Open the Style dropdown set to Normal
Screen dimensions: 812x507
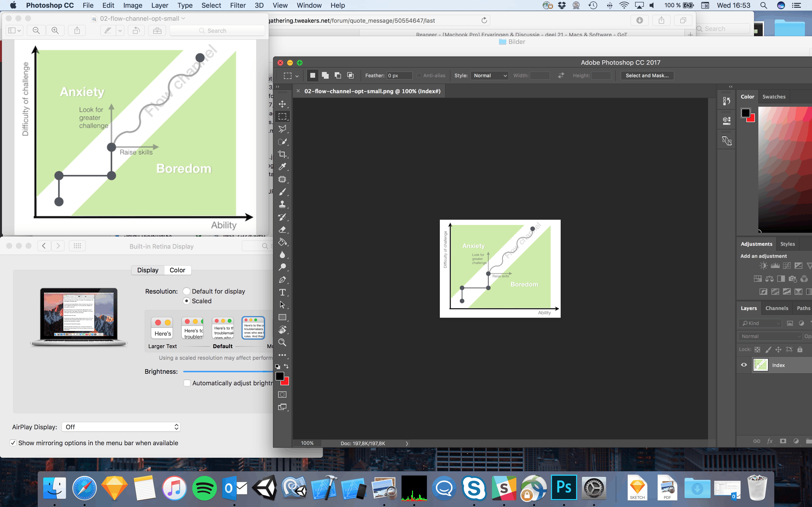[489, 75]
